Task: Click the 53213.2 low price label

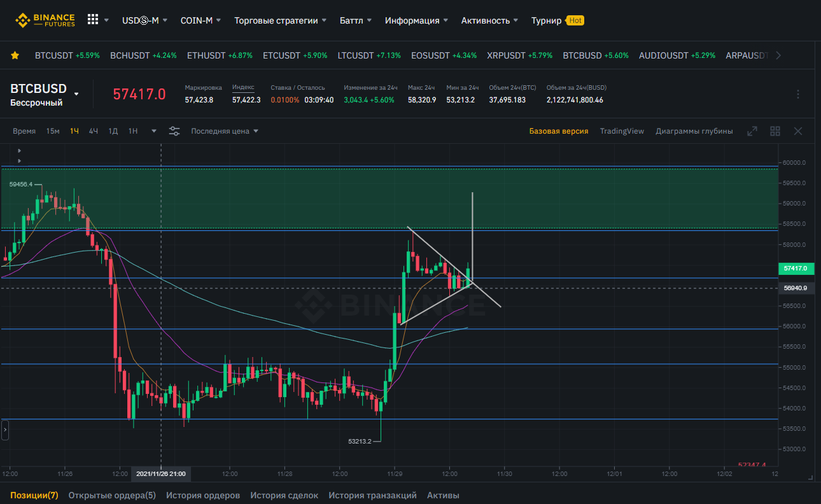Action: point(360,440)
